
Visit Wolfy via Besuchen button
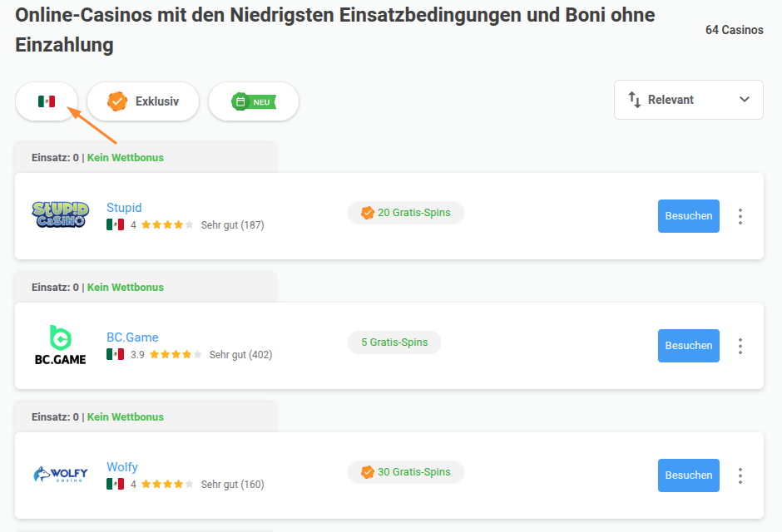pyautogui.click(x=688, y=475)
